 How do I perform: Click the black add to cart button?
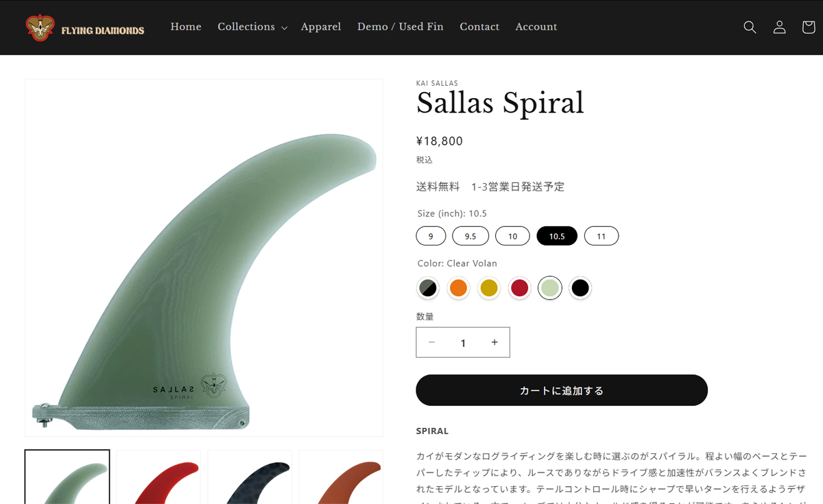(x=562, y=390)
